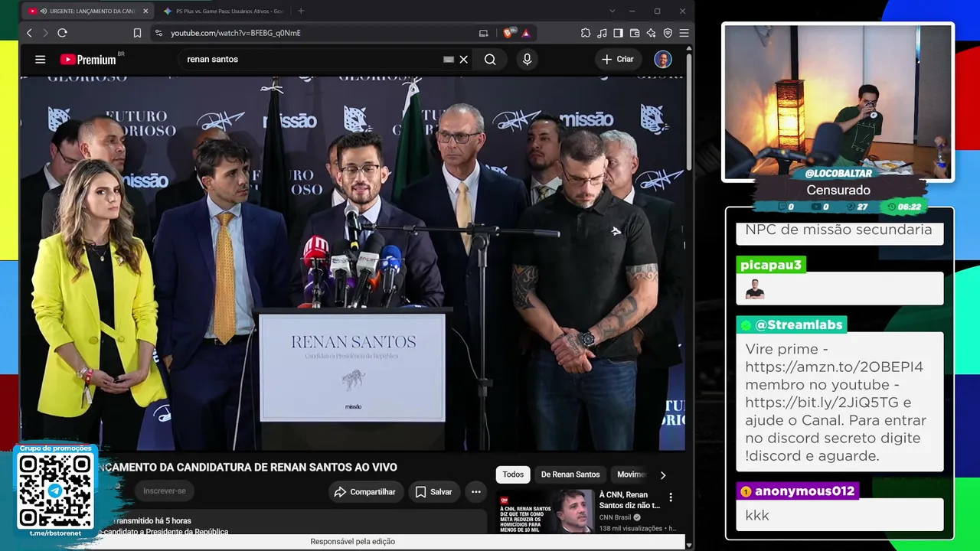
Task: Click the 06:22 timer in overlay
Action: (x=909, y=207)
